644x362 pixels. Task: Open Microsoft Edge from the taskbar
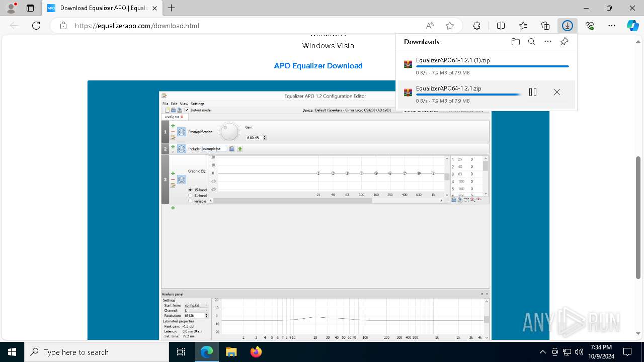click(x=207, y=352)
